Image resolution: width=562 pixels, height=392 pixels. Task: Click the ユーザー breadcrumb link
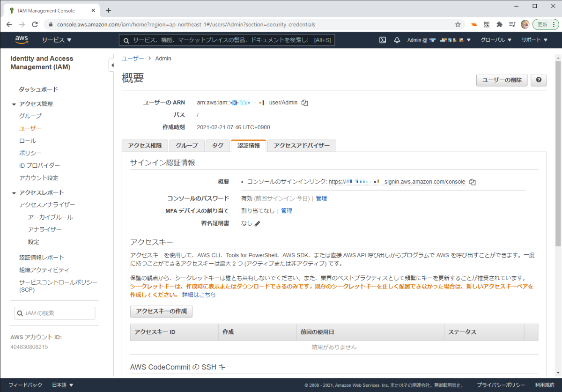pyautogui.click(x=133, y=59)
